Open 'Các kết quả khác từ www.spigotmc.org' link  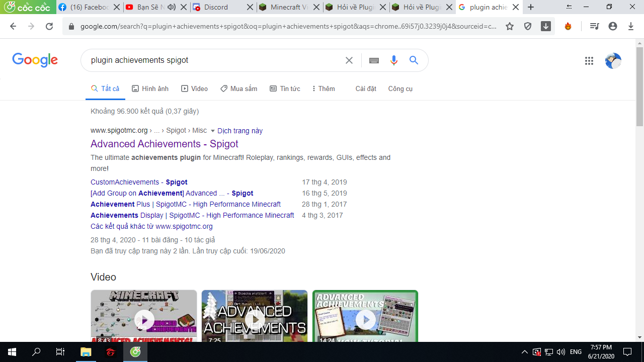151,226
